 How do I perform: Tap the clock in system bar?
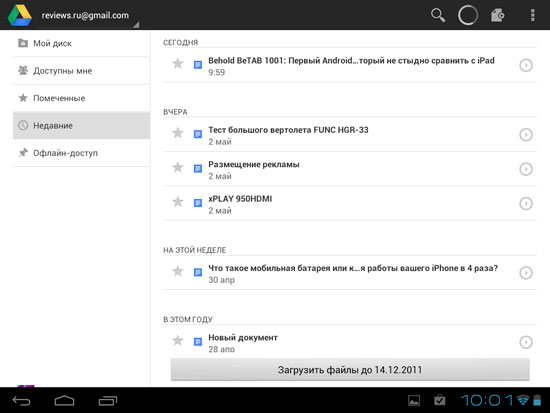[487, 400]
